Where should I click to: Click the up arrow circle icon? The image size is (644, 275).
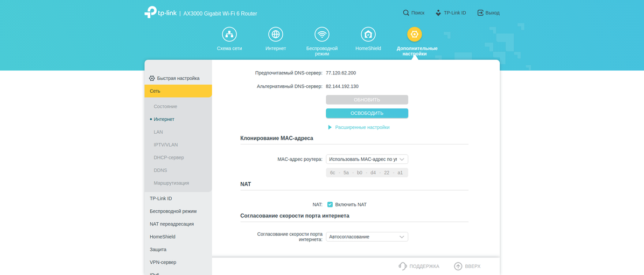[458, 266]
